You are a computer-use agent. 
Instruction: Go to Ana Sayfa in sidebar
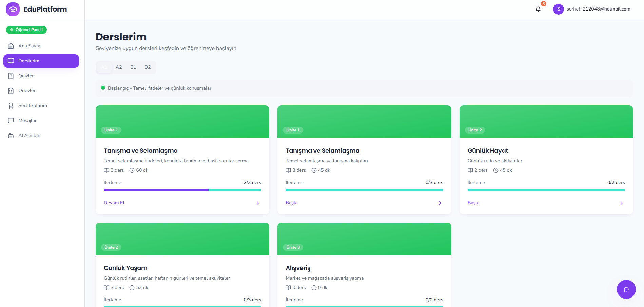pos(41,46)
